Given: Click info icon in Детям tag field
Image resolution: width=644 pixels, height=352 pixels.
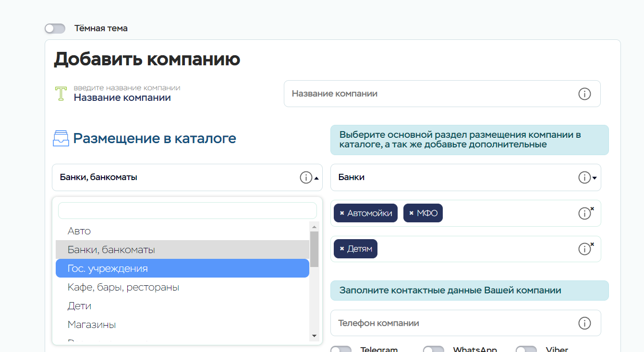Looking at the screenshot, I should click(584, 249).
